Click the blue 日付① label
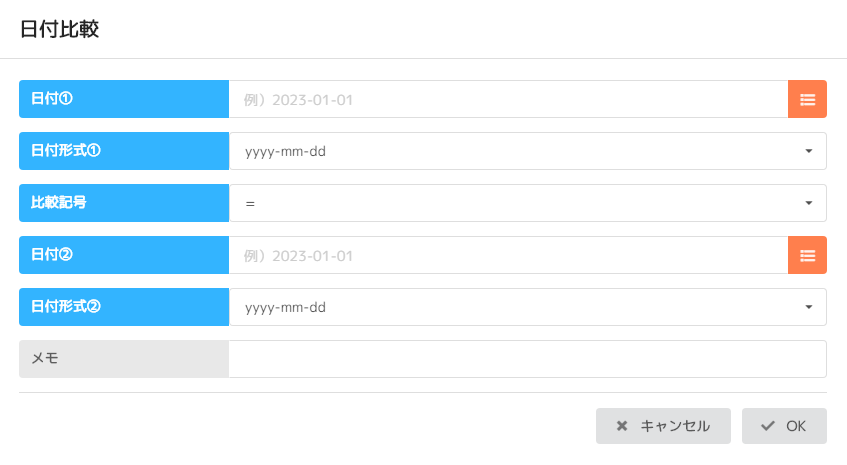Image resolution: width=847 pixels, height=465 pixels. (x=124, y=100)
